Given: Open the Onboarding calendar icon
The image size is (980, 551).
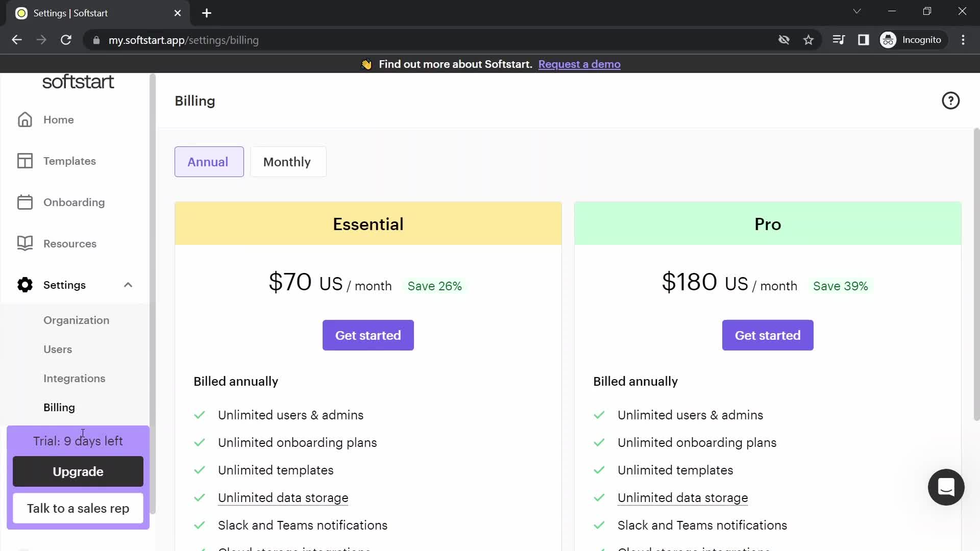Looking at the screenshot, I should pyautogui.click(x=24, y=202).
